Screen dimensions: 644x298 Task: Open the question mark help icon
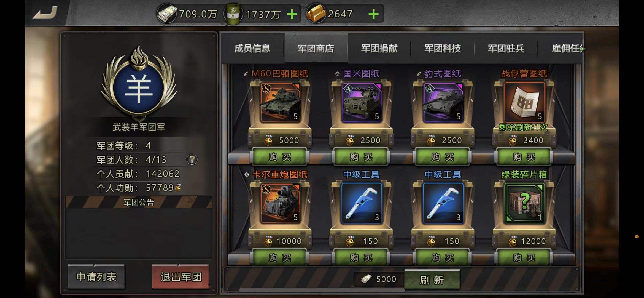[x=192, y=159]
